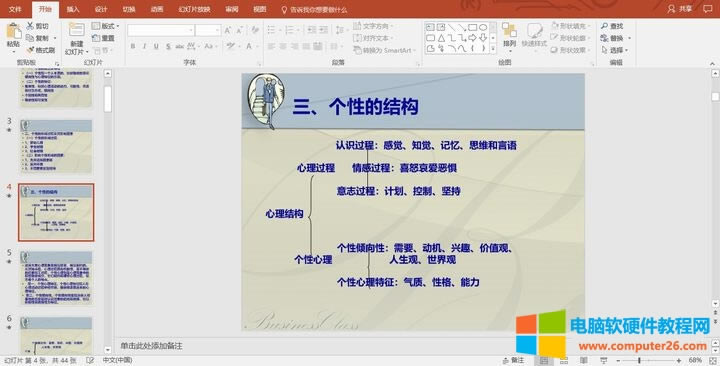Toggle Underline formatting
Image resolution: width=720 pixels, height=366 pixels.
tap(156, 46)
